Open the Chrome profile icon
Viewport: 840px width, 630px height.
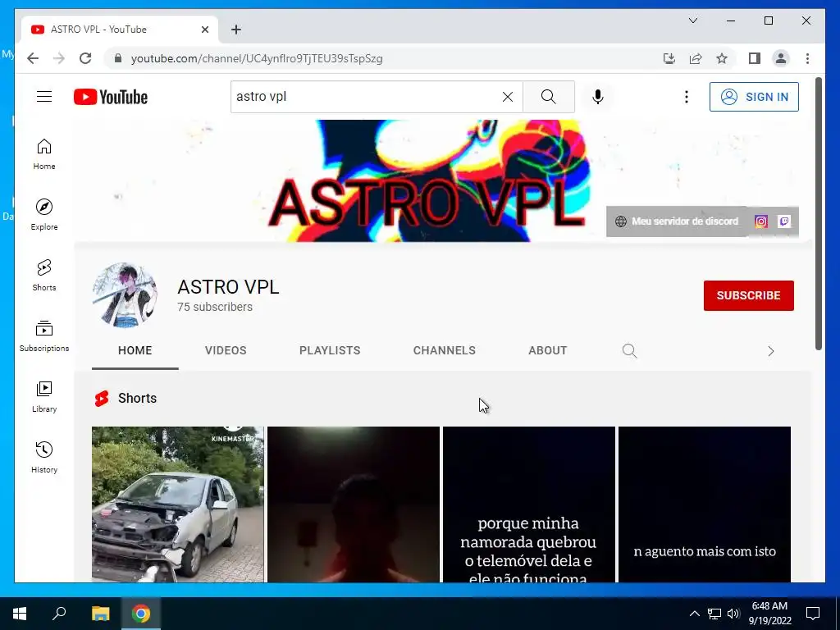(x=781, y=58)
